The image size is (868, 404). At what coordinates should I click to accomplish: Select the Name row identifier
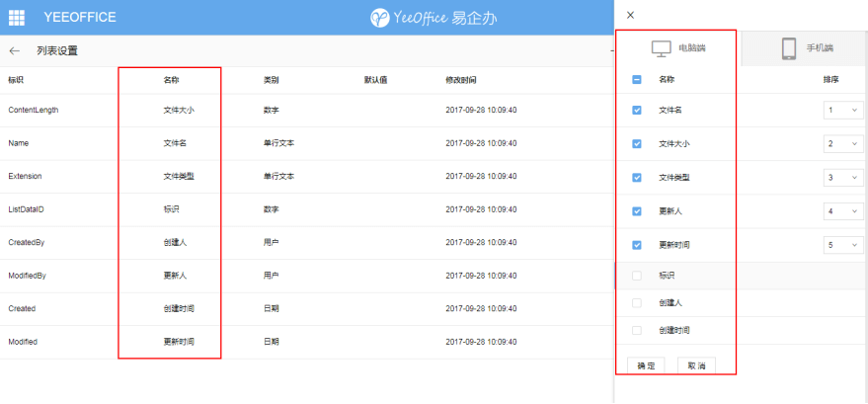pos(18,143)
